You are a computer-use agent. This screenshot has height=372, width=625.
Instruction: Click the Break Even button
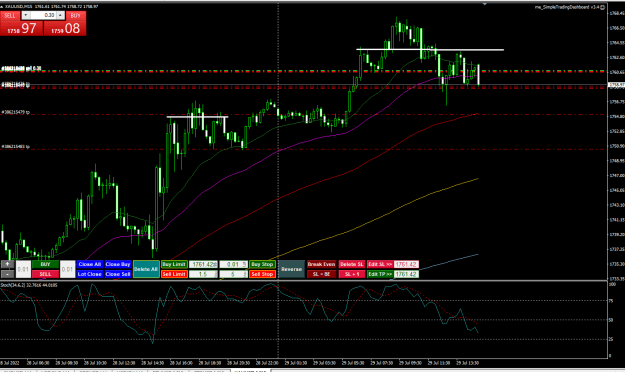coord(321,264)
